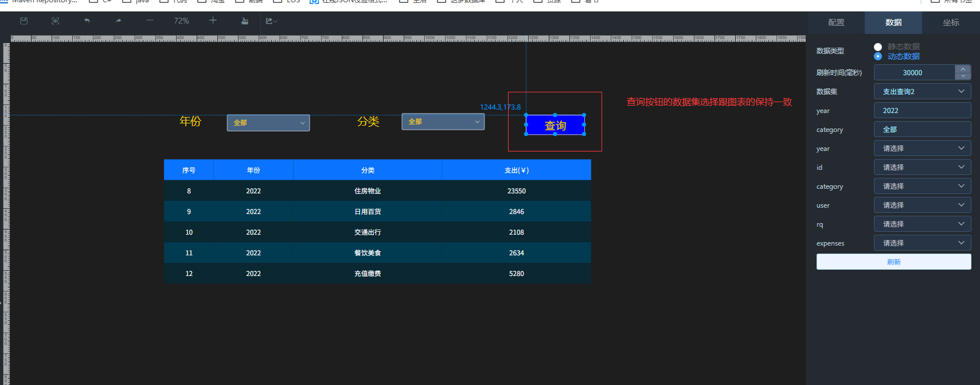Viewport: 980px width, 385px height.
Task: Zoom in with the plus icon
Action: [213, 21]
